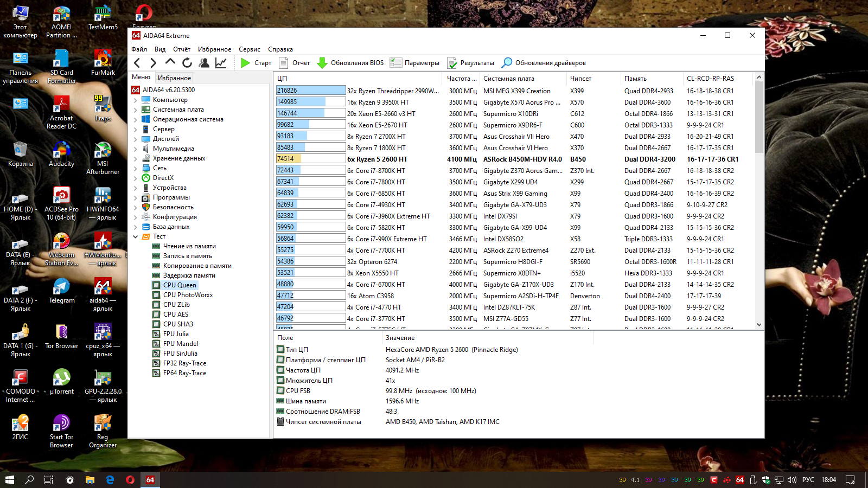Viewport: 868px width, 488px height.
Task: Expand the Хранение данных tree node
Action: coord(136,158)
